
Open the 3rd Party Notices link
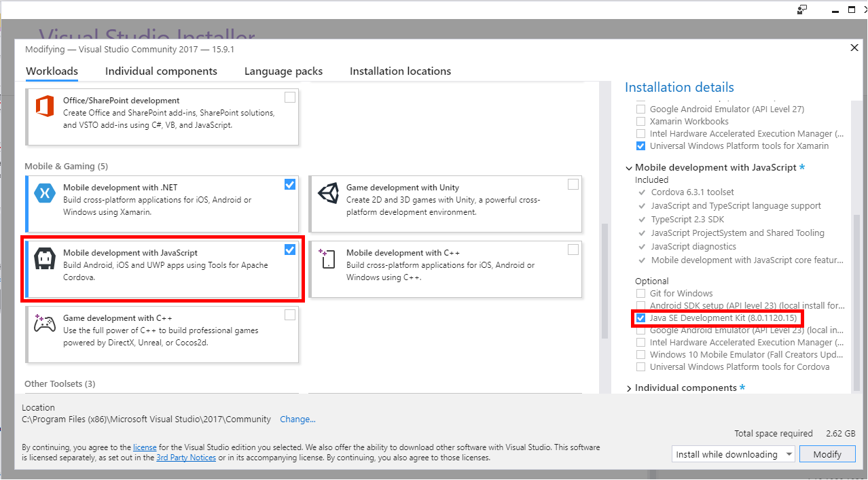(186, 458)
